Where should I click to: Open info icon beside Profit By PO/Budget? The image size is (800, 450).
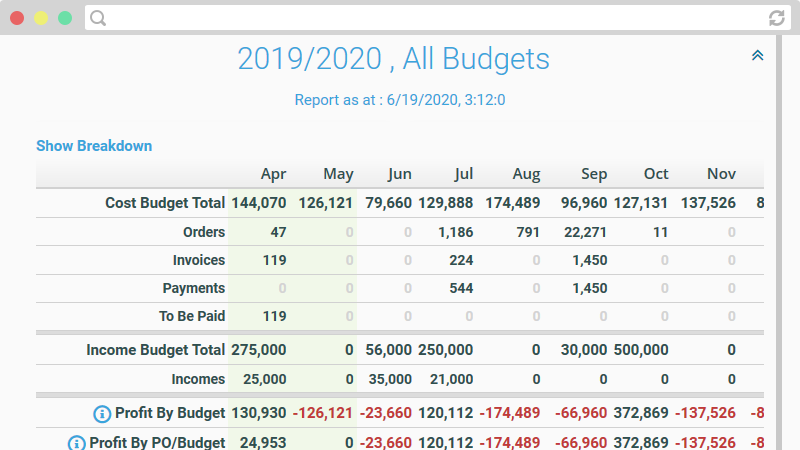77,442
